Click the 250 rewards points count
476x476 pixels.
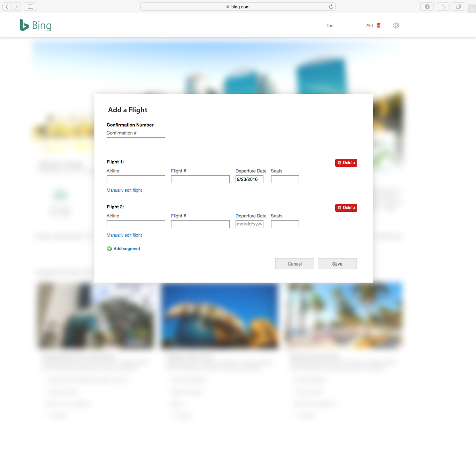pos(369,25)
